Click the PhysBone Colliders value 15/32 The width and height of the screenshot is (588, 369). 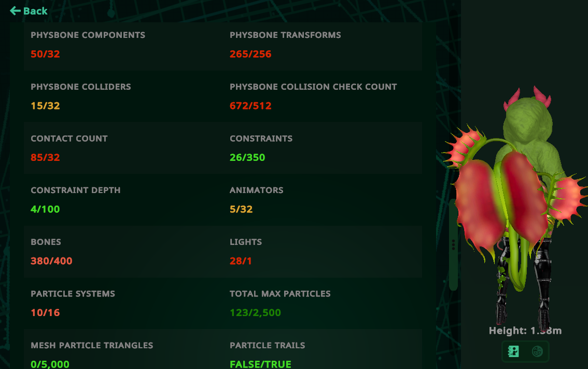46,106
